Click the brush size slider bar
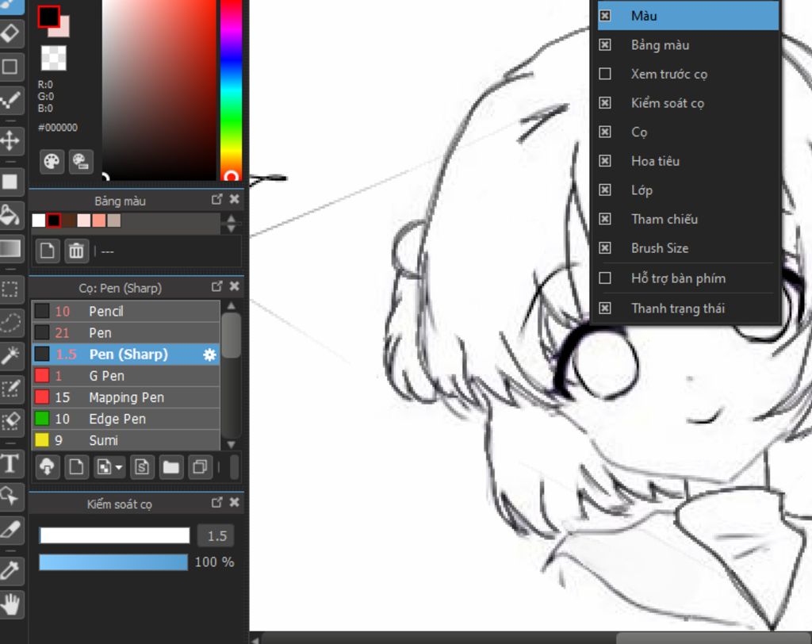The width and height of the screenshot is (812, 644). [114, 535]
